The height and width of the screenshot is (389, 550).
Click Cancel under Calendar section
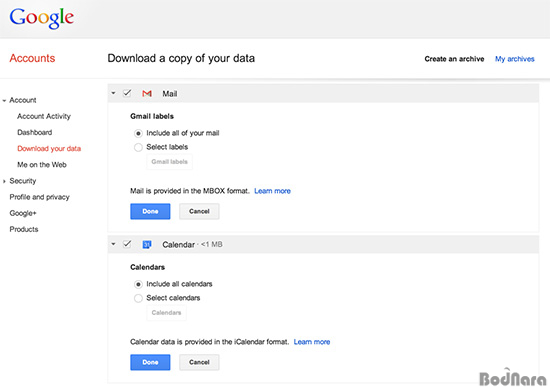pyautogui.click(x=199, y=362)
